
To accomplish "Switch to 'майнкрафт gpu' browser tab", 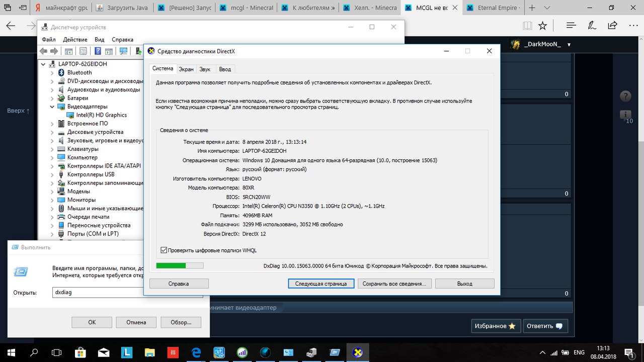I will [x=60, y=8].
